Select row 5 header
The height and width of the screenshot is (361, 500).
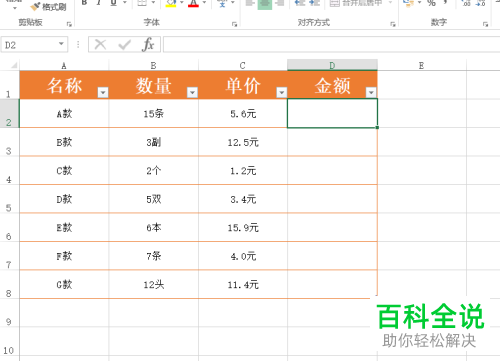(9, 199)
